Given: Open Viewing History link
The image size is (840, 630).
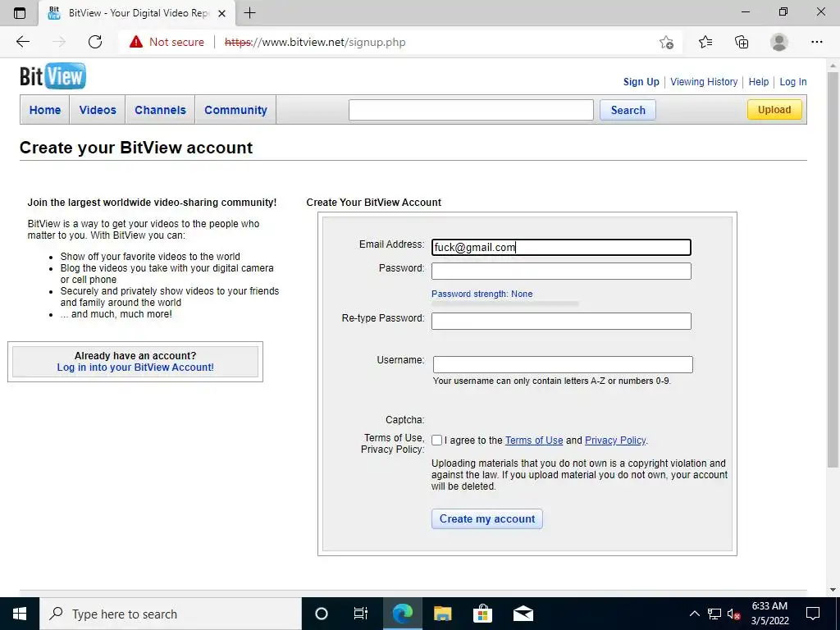Looking at the screenshot, I should coord(704,82).
